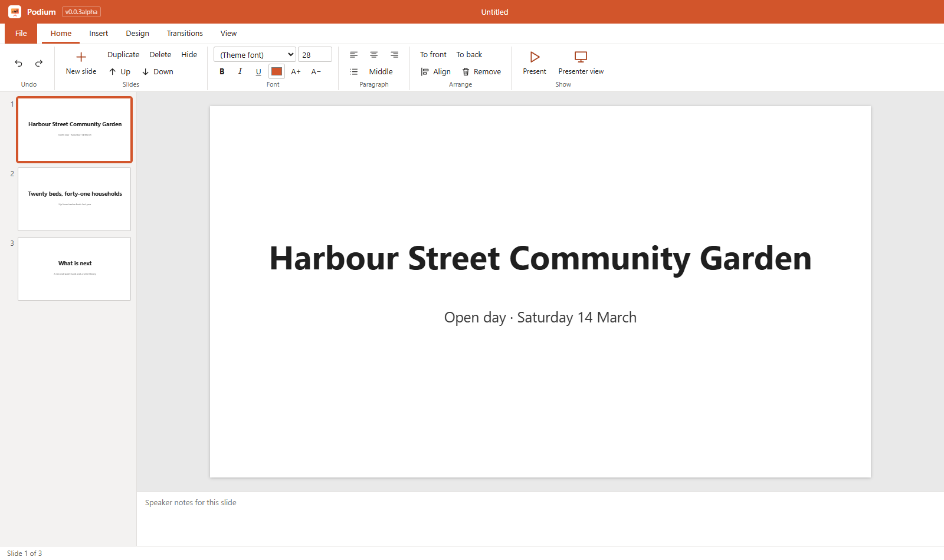Start the Present slideshow
944x560 pixels.
point(535,63)
